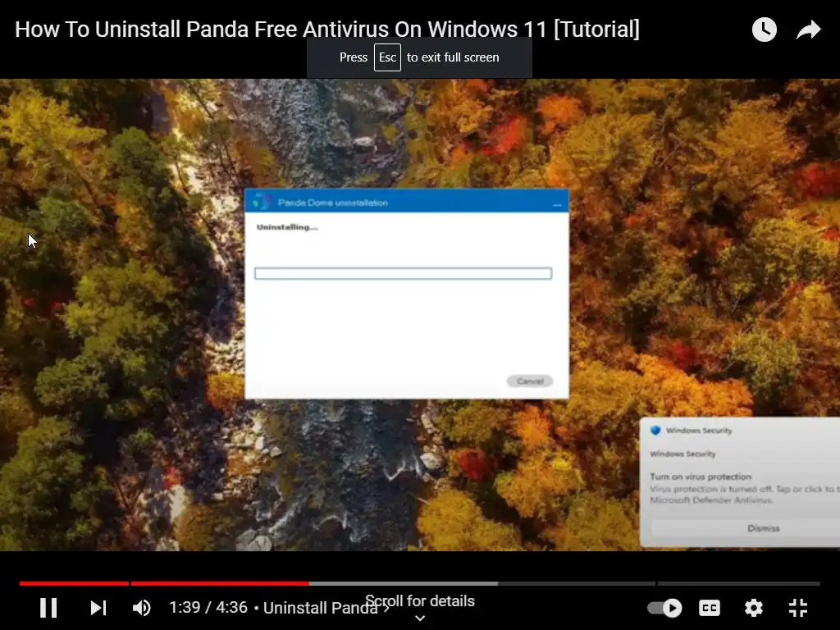Open the Uninstall Panda chapter list
The height and width of the screenshot is (630, 840).
tap(326, 608)
